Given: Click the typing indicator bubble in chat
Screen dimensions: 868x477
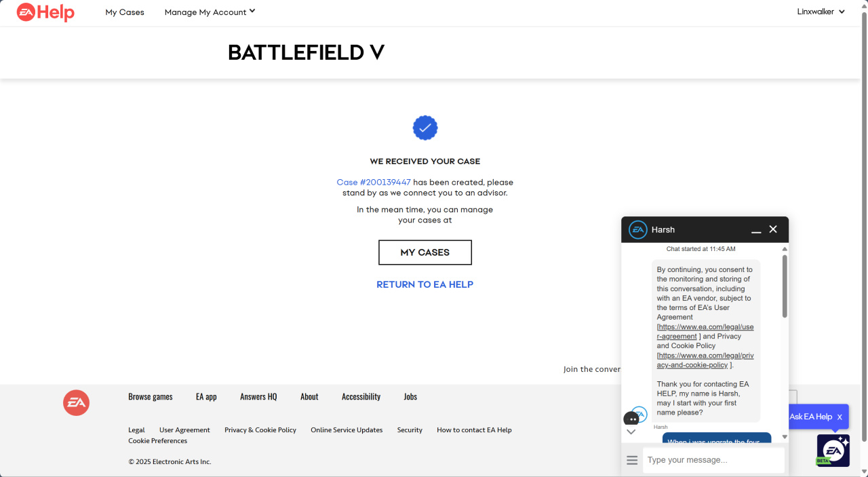Looking at the screenshot, I should [631, 419].
